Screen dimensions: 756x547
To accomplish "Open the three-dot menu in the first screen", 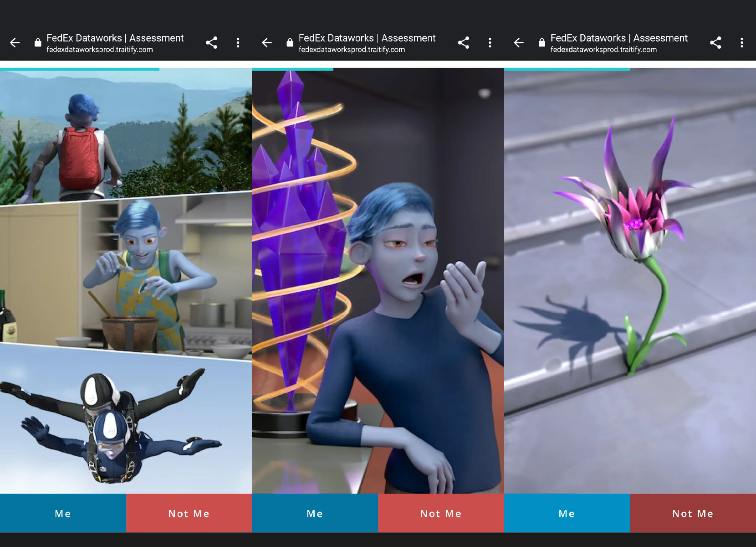I will click(238, 43).
